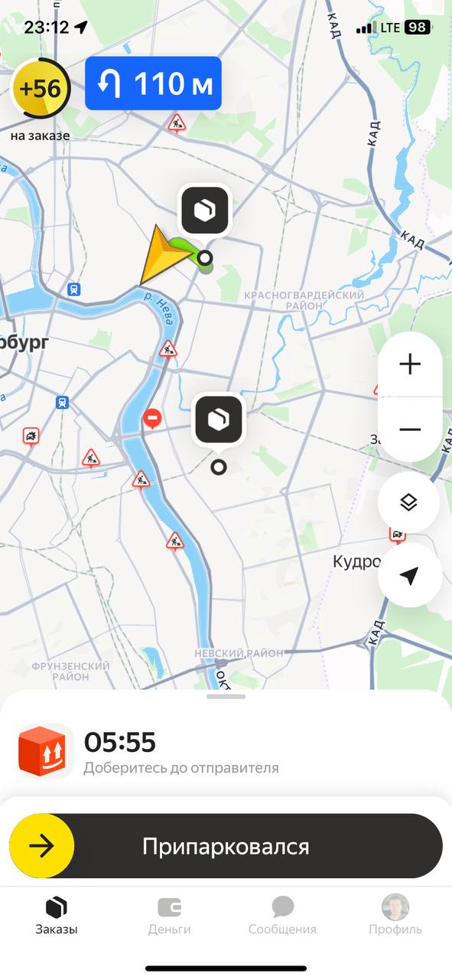Image resolution: width=452 pixels, height=980 pixels.
Task: Tap the upper package pickup marker
Action: point(204,210)
